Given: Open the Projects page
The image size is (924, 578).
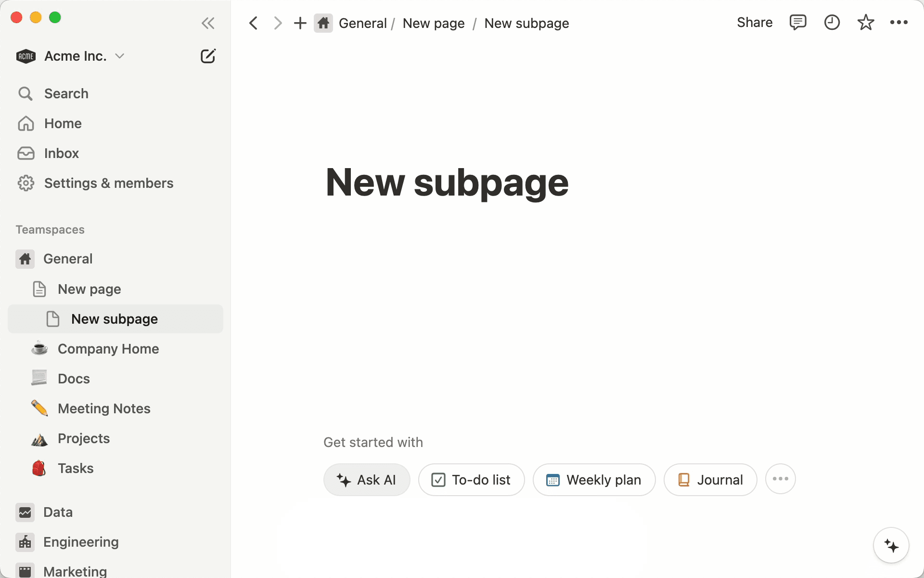Looking at the screenshot, I should point(115,438).
